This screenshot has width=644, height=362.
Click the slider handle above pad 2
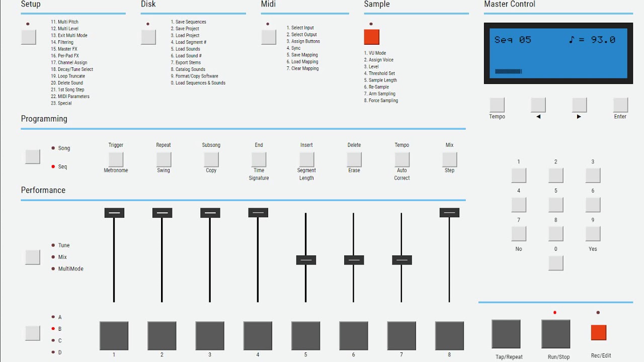(x=162, y=213)
